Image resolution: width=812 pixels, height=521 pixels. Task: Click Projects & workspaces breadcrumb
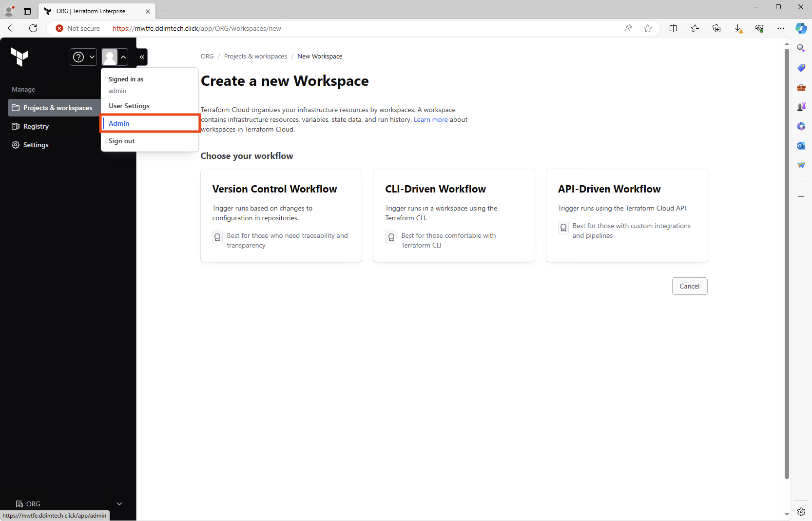tap(255, 57)
